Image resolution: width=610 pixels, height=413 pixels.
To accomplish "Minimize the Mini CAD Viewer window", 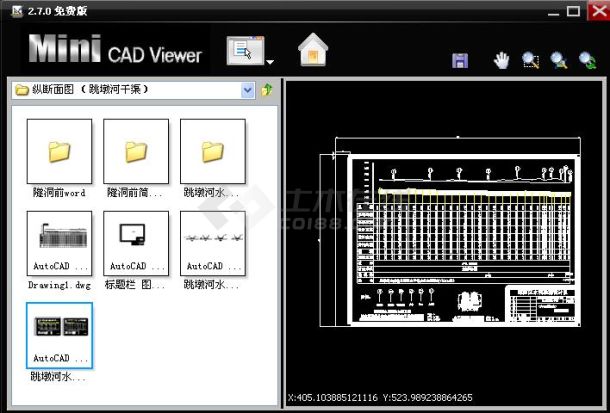I will click(554, 12).
